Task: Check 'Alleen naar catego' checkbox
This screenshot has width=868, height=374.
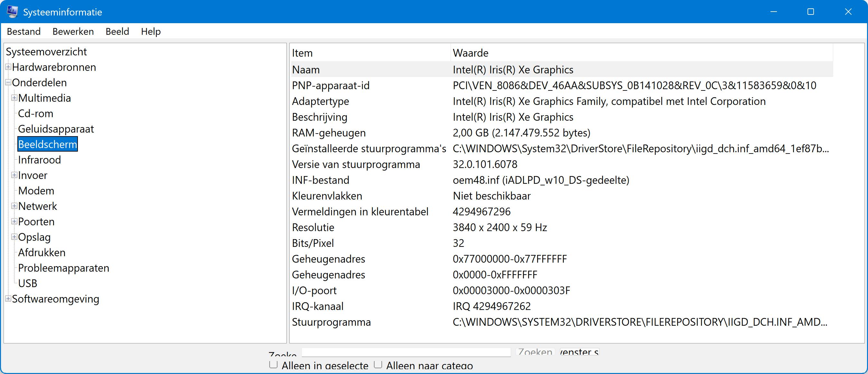Action: tap(378, 365)
